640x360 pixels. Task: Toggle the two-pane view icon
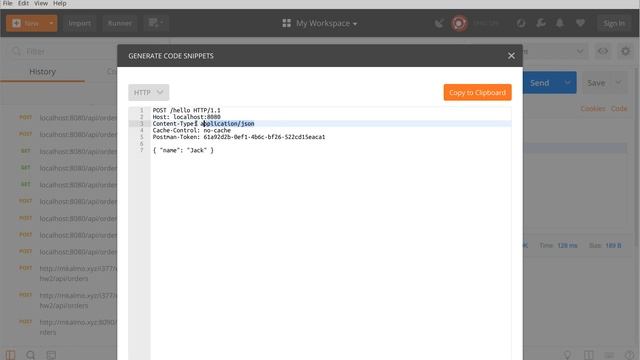click(x=588, y=355)
